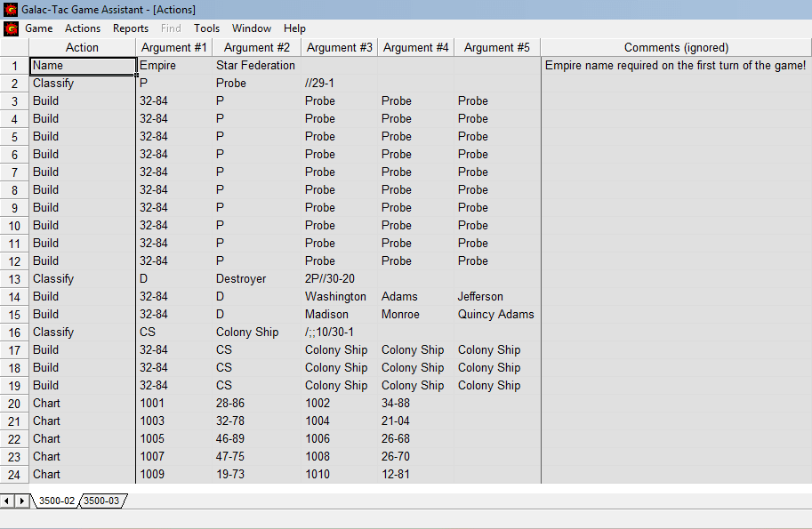This screenshot has height=529, width=812.
Task: Open the Game menu
Action: [x=39, y=28]
